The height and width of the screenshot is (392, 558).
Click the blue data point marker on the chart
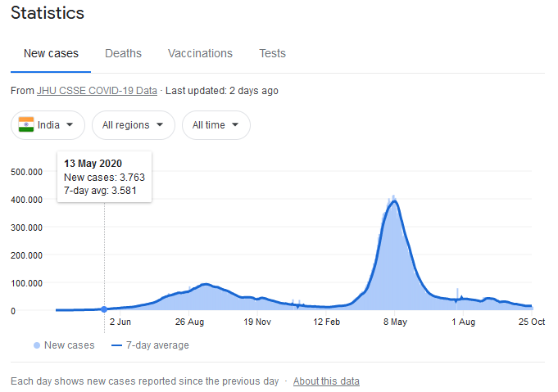click(104, 309)
